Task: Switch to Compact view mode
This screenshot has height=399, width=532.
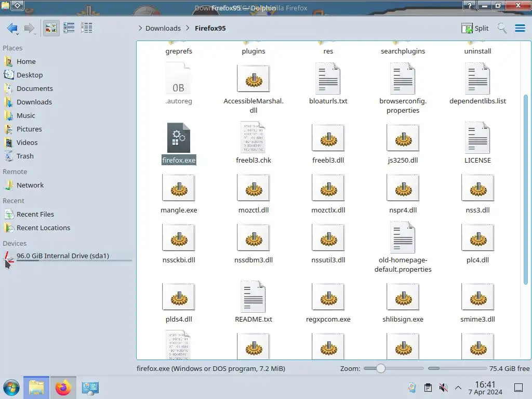Action: pyautogui.click(x=69, y=28)
